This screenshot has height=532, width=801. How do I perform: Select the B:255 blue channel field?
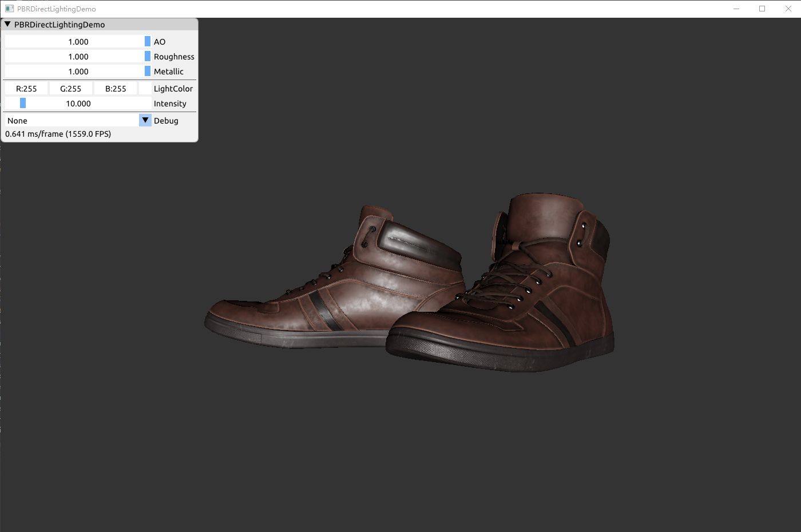(x=116, y=88)
